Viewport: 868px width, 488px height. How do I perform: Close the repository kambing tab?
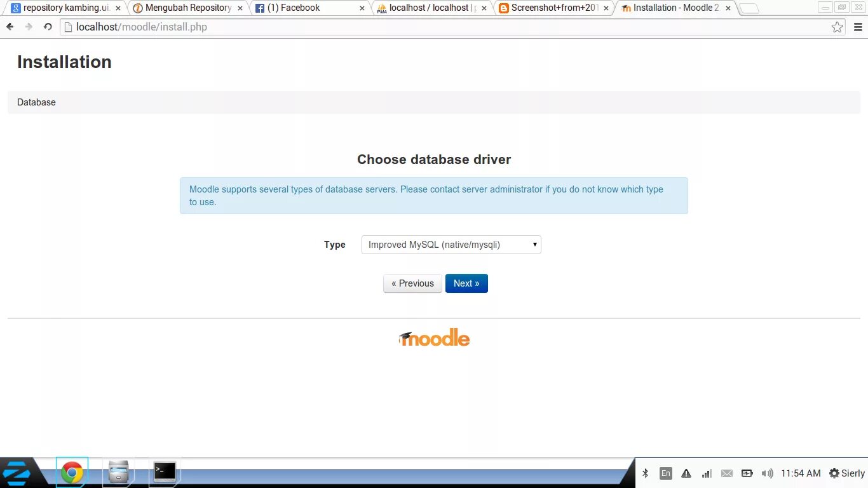click(x=118, y=8)
